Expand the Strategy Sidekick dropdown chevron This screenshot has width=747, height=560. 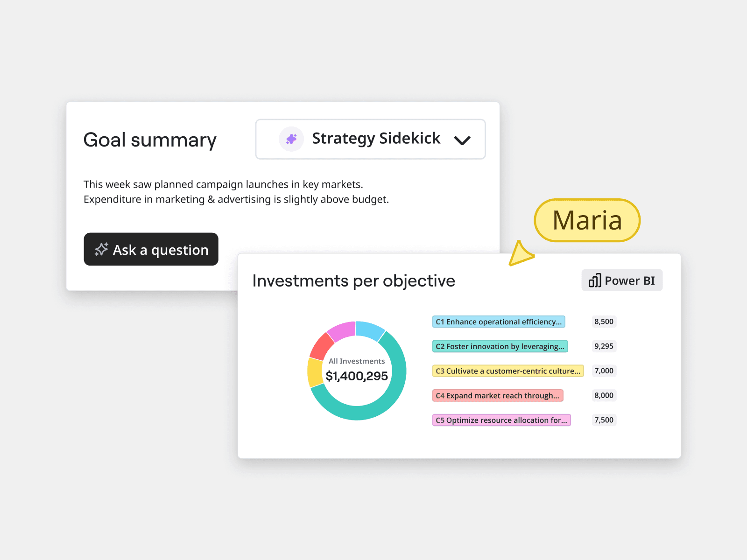[462, 140]
